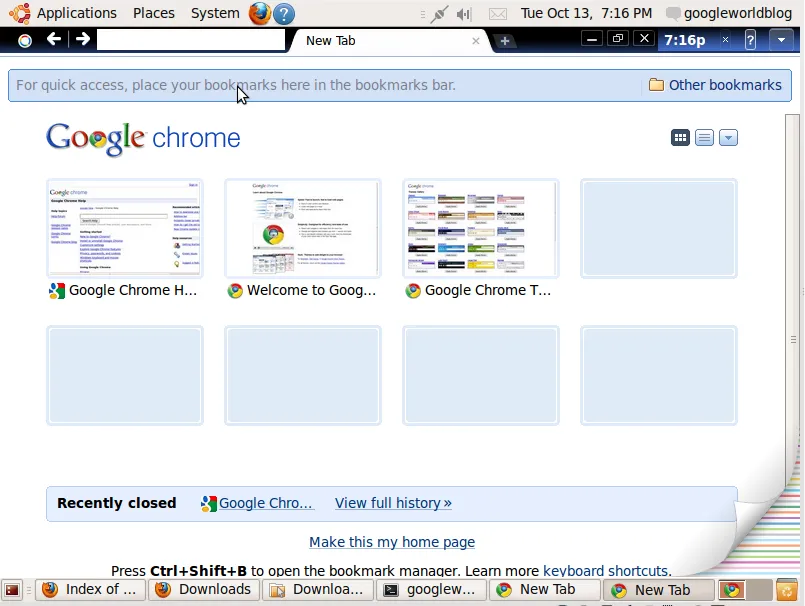Switch to thumbnail grid view

coord(680,138)
